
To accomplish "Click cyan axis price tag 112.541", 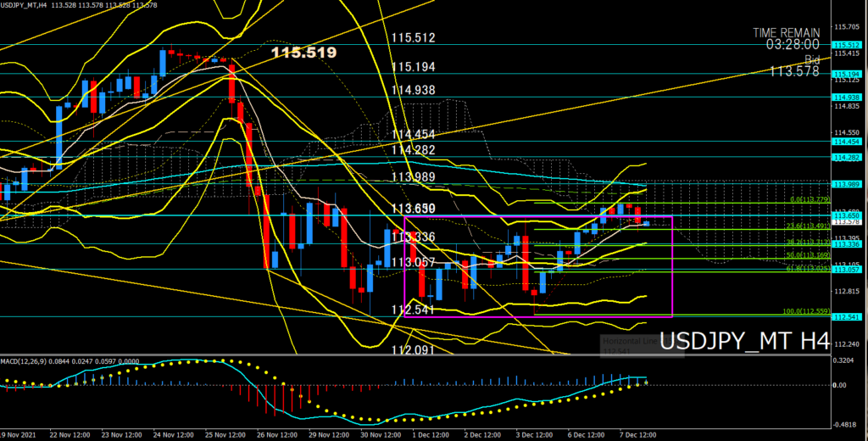I will pyautogui.click(x=847, y=317).
